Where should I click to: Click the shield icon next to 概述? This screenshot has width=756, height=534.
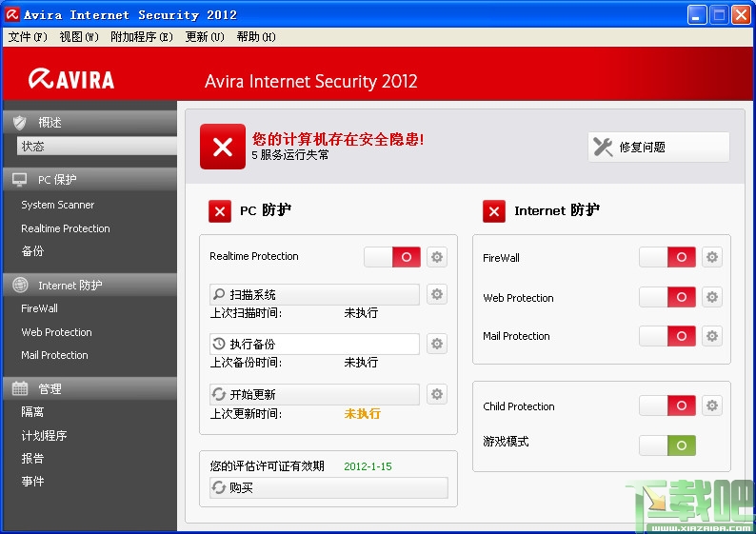point(20,123)
